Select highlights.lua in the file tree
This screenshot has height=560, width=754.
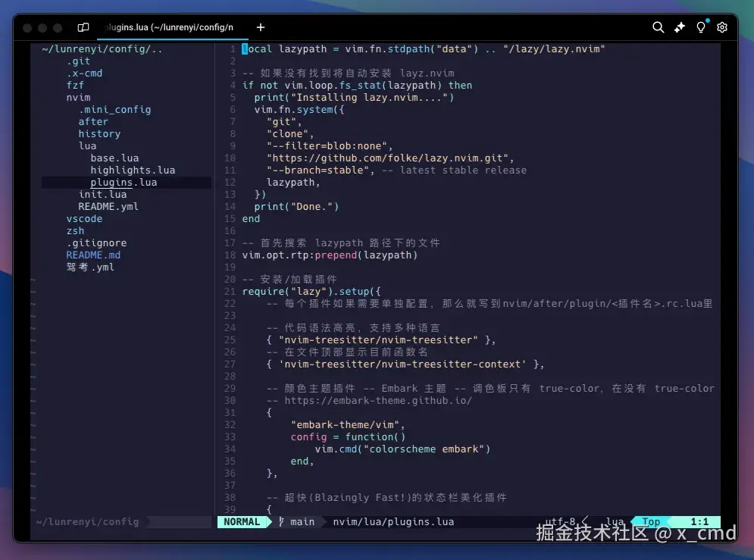coord(133,170)
